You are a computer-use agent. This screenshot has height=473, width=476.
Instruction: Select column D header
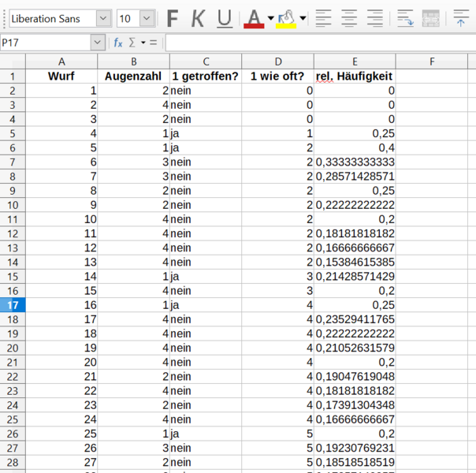click(277, 61)
